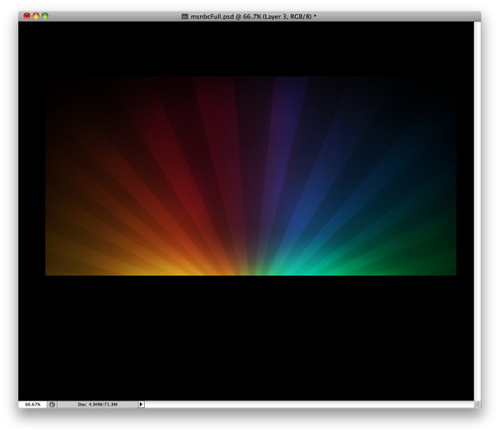Click the horizontal scrollbar track at bottom
This screenshot has height=434, width=500.
click(309, 404)
